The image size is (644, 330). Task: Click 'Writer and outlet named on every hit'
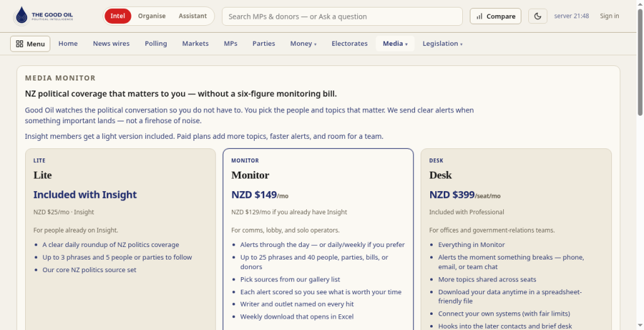pyautogui.click(x=297, y=304)
